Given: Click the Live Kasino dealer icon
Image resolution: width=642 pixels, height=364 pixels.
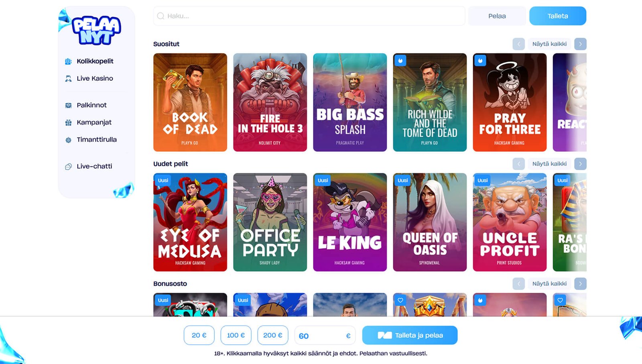Looking at the screenshot, I should [x=68, y=79].
